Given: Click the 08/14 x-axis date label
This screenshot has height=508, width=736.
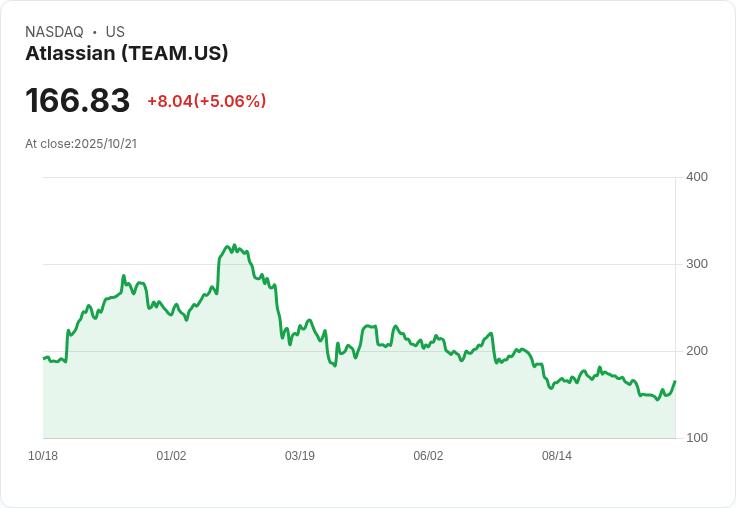Looking at the screenshot, I should tap(557, 456).
